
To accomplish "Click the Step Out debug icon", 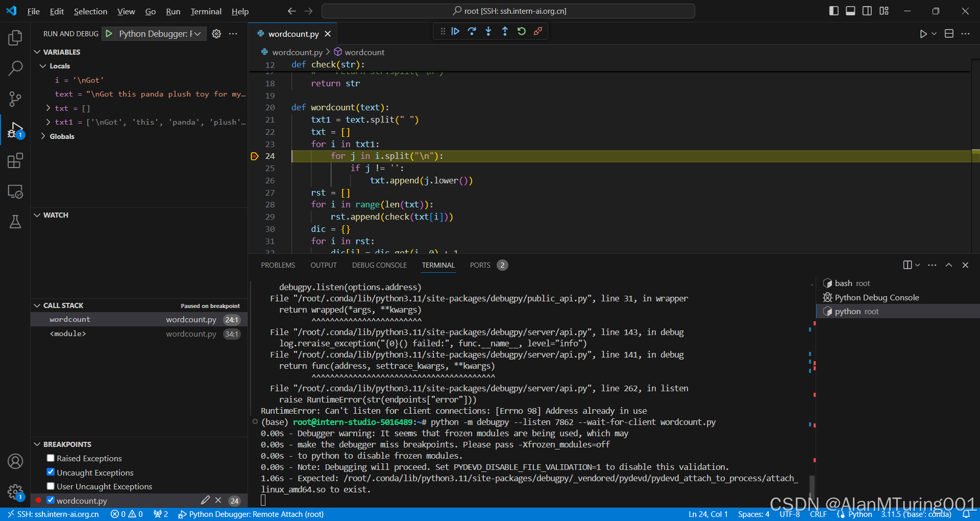I will (505, 31).
